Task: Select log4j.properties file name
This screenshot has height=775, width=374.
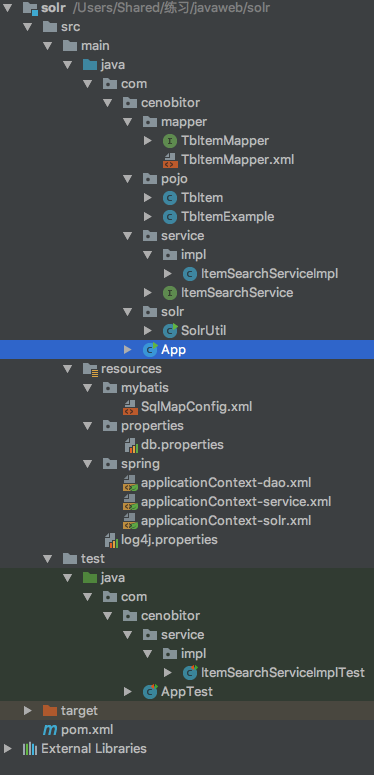Action: [169, 539]
